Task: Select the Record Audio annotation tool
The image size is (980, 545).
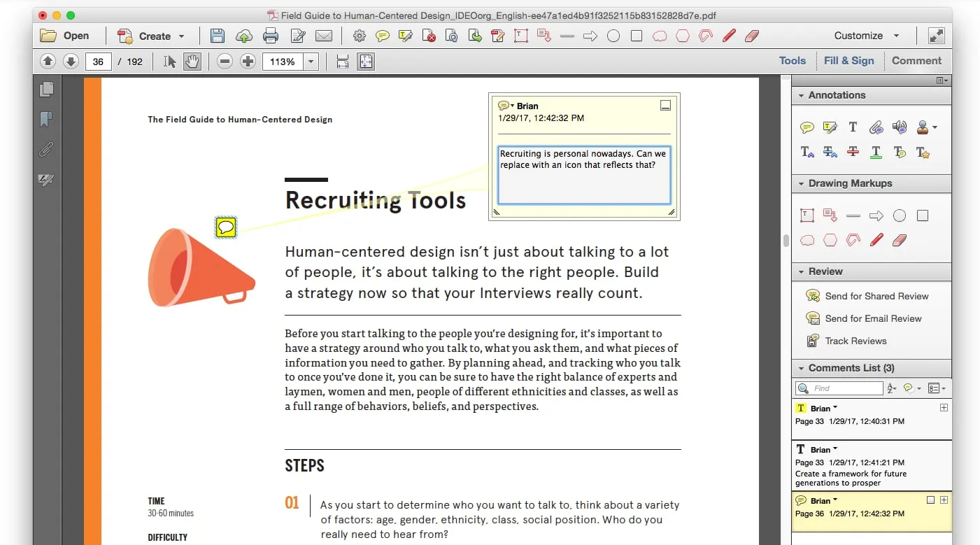Action: click(900, 127)
